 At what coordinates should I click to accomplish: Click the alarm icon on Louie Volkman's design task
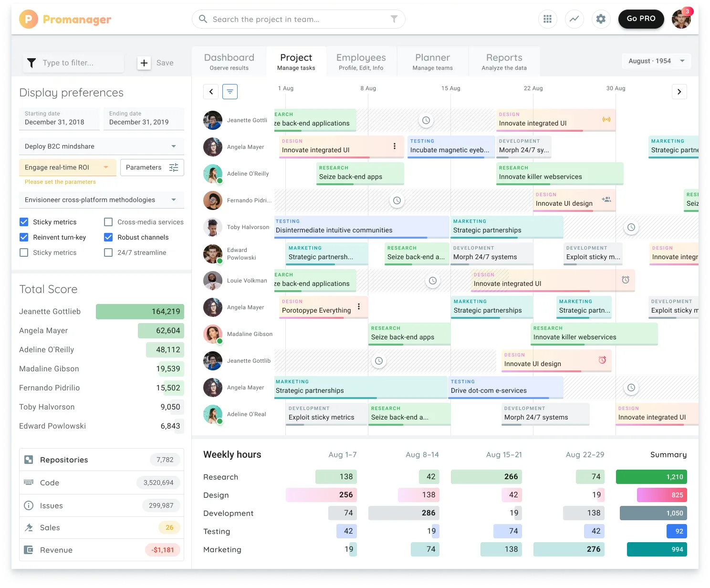626,280
